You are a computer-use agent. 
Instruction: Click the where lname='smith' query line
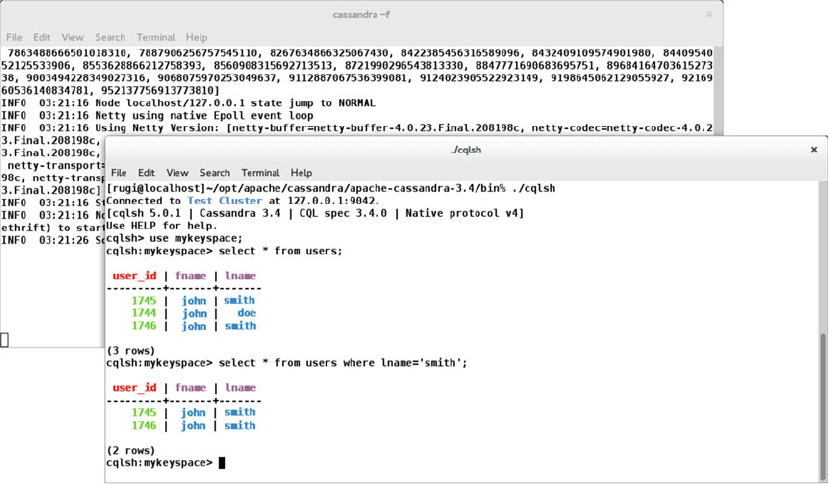(287, 363)
